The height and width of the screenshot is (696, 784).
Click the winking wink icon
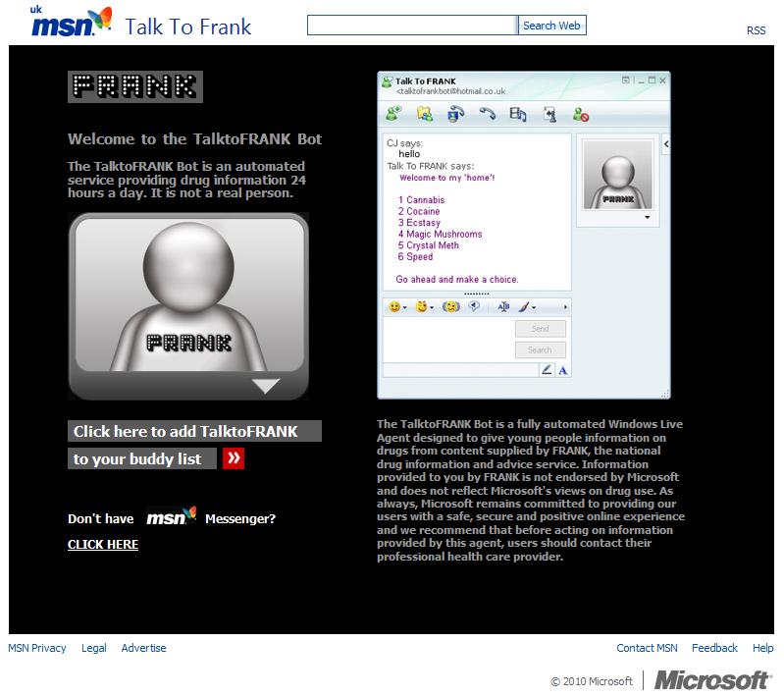tap(422, 306)
